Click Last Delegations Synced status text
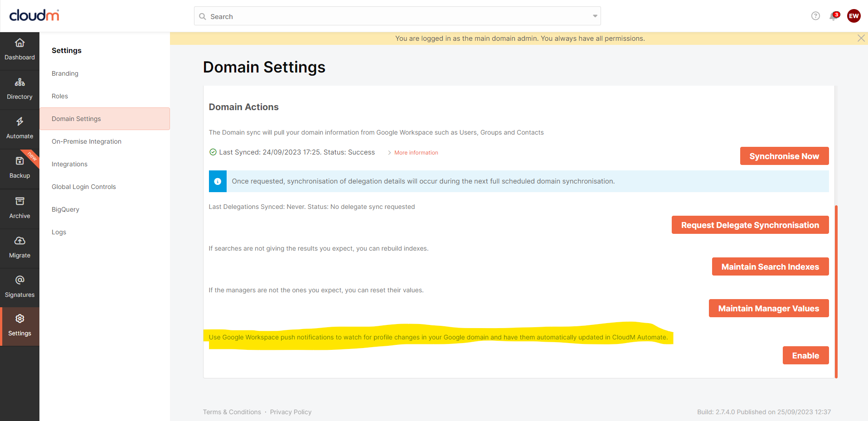The image size is (868, 421). tap(312, 207)
